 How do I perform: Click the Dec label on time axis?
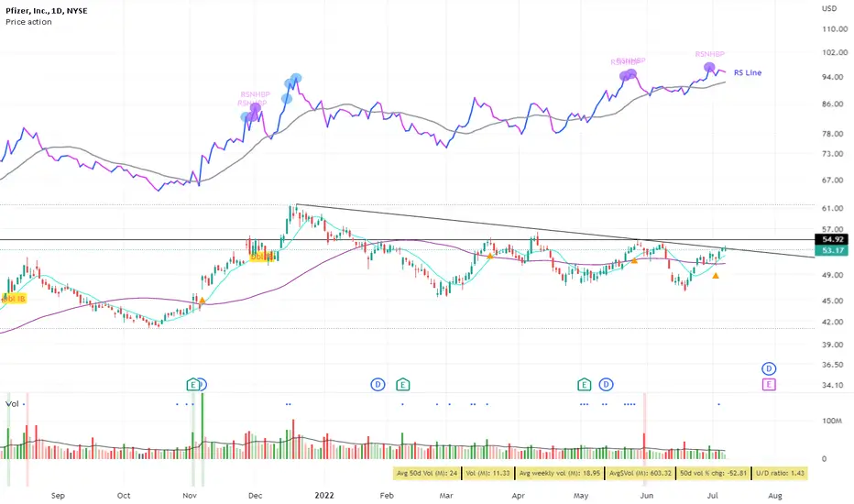click(x=255, y=495)
